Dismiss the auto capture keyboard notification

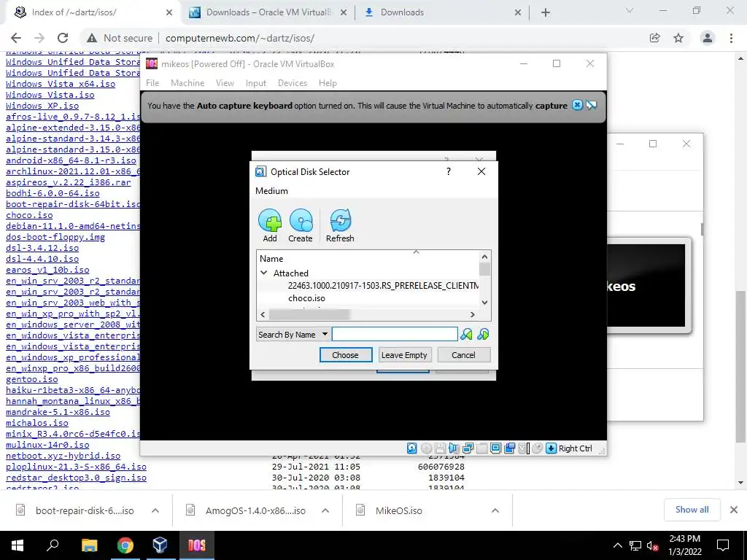(x=577, y=105)
